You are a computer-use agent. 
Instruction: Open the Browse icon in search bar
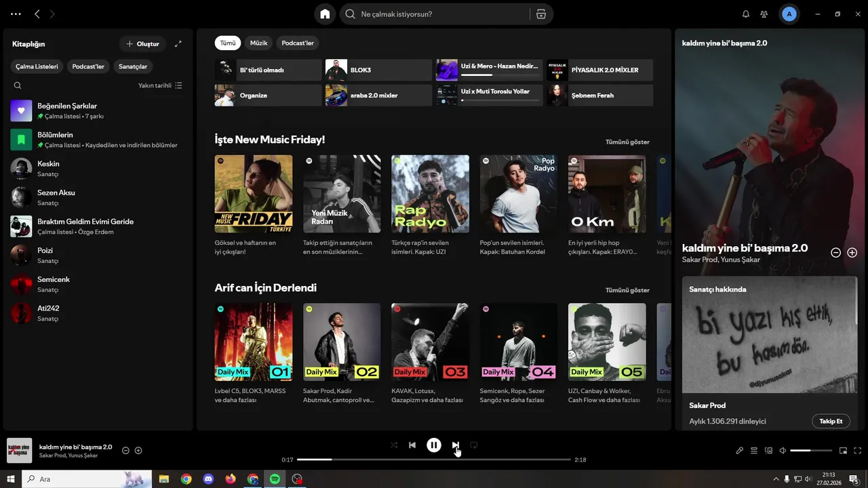541,14
